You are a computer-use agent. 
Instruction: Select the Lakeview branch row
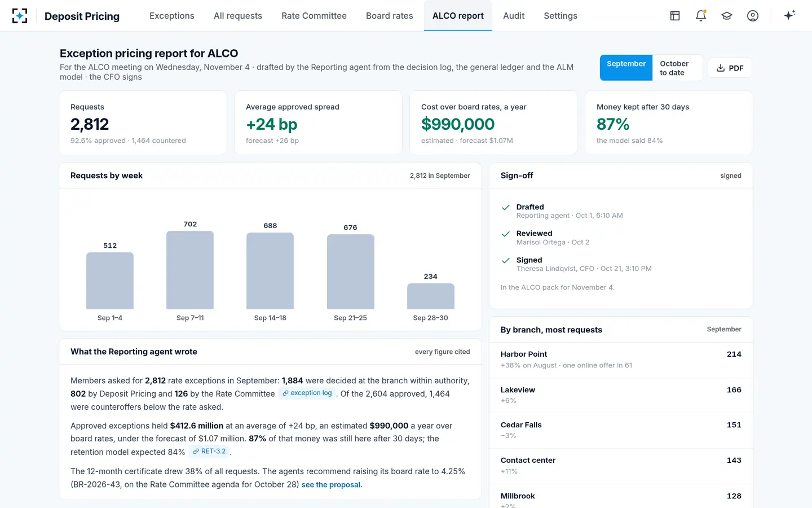(621, 395)
